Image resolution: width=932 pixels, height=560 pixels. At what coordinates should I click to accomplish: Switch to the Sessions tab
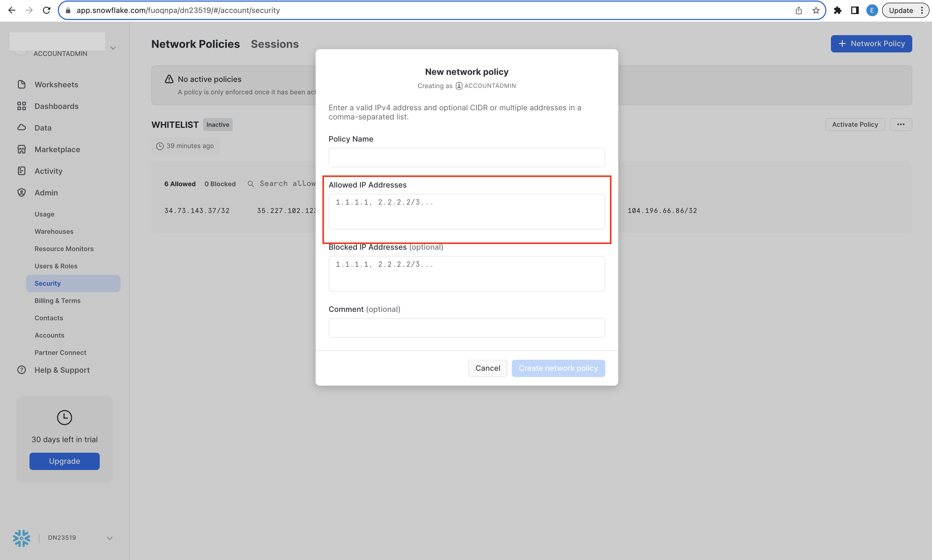[275, 44]
